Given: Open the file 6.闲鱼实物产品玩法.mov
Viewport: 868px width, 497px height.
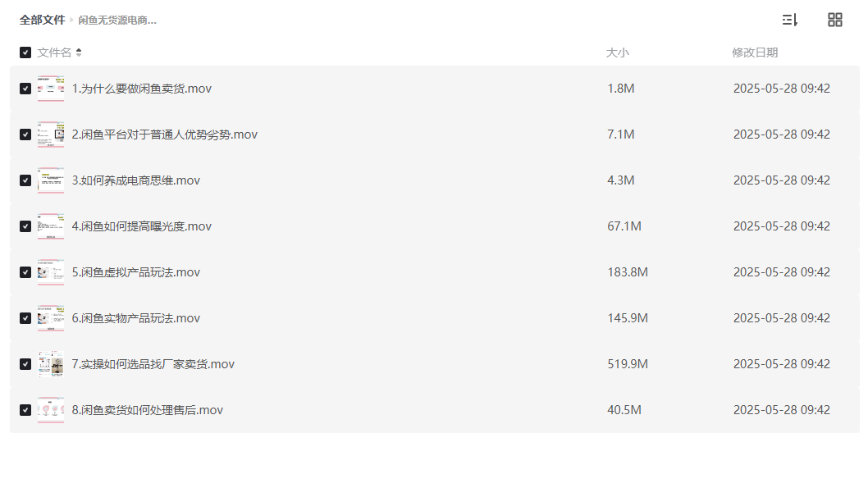Looking at the screenshot, I should (135, 318).
